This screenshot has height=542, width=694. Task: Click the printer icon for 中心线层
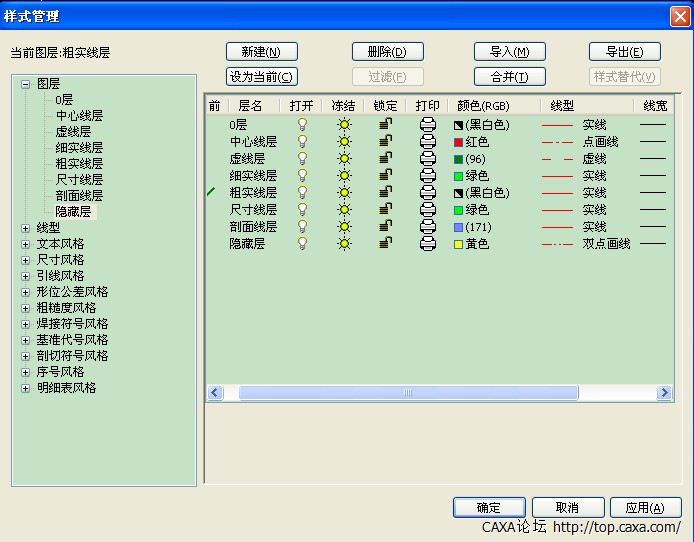pyautogui.click(x=428, y=142)
